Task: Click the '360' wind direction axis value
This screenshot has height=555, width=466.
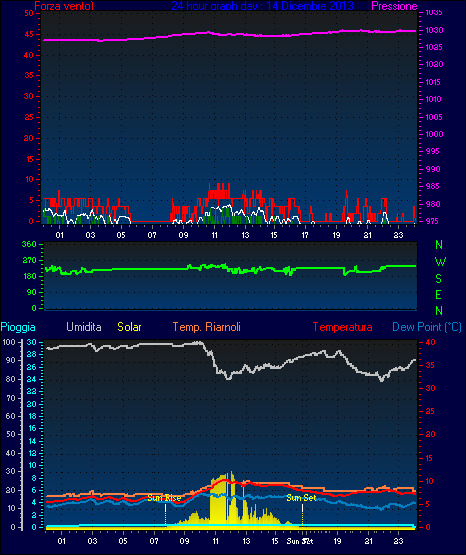Action: [x=29, y=244]
